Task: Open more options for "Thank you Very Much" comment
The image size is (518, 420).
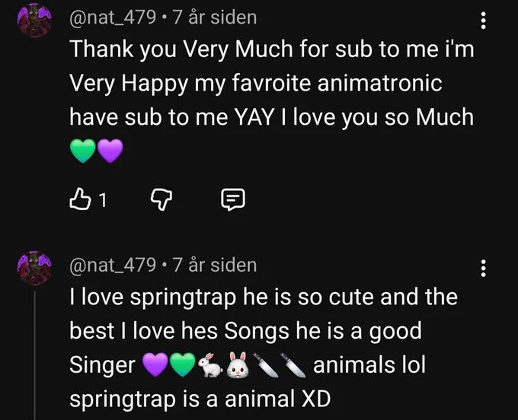Action: click(483, 21)
